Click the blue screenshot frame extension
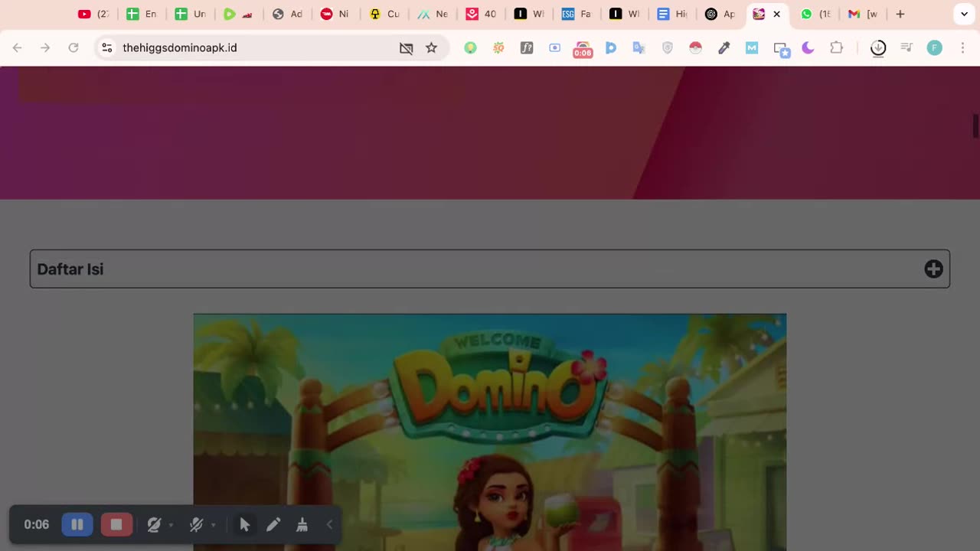 pos(555,47)
